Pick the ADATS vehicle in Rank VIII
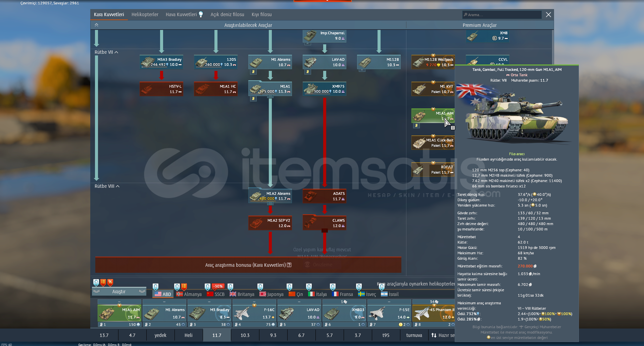Image resolution: width=644 pixels, height=346 pixels. point(325,196)
